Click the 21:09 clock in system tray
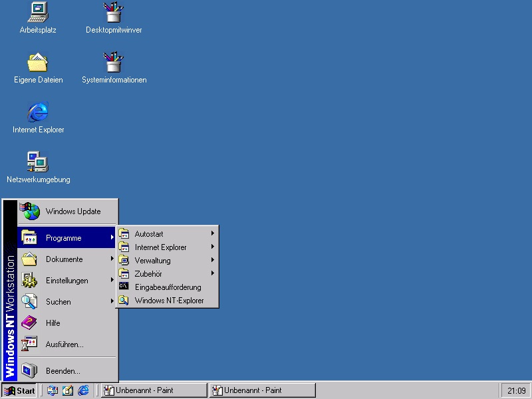The height and width of the screenshot is (399, 532). 517,391
